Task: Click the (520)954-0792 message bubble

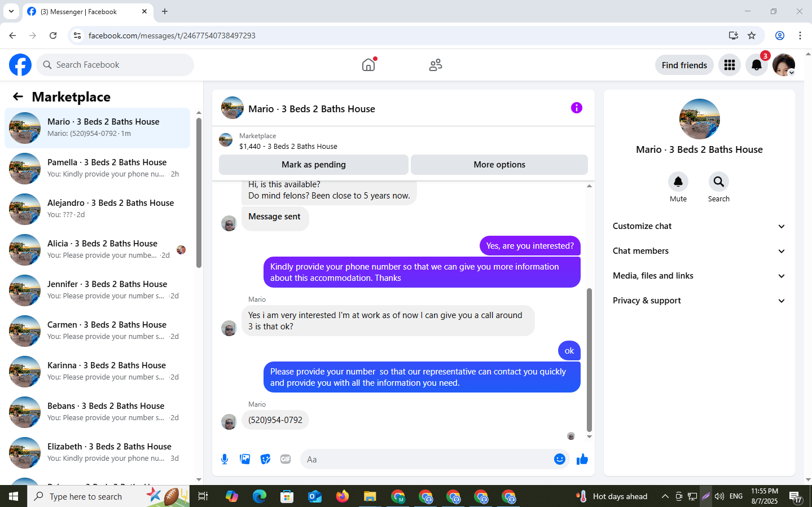Action: pos(275,420)
